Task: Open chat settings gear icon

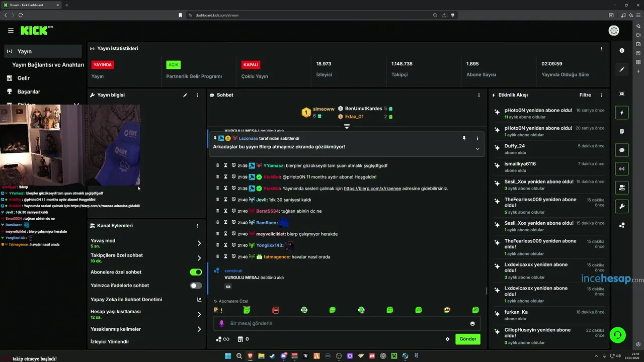Action: 447,339
